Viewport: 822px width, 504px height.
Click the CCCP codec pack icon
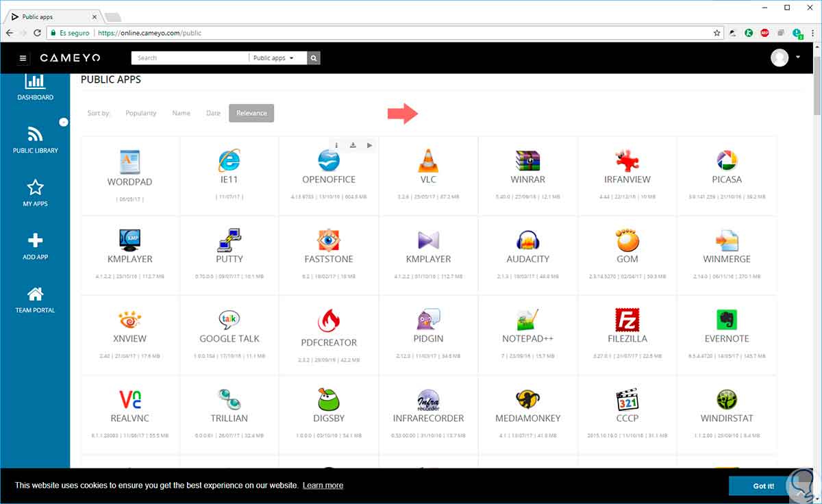click(627, 399)
